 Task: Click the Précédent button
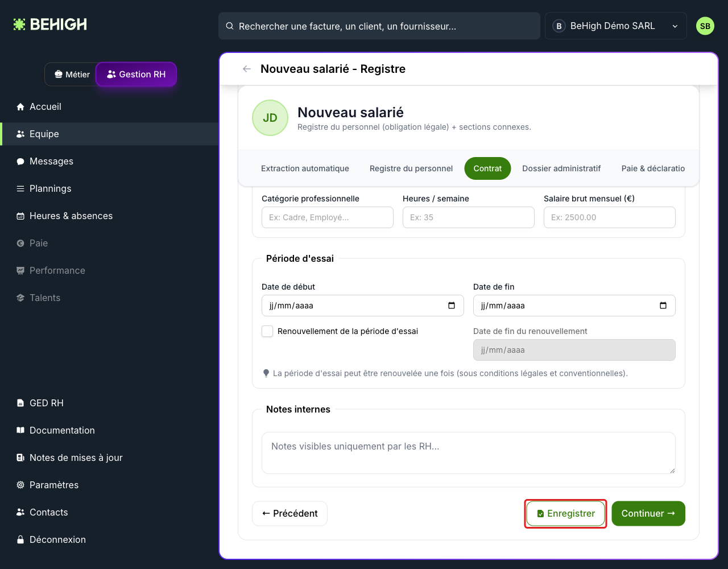point(289,514)
